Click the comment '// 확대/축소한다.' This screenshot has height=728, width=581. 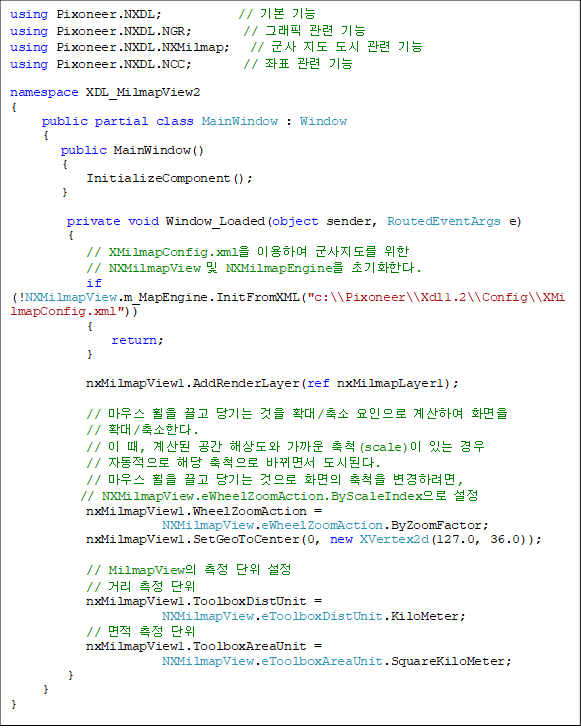(142, 429)
